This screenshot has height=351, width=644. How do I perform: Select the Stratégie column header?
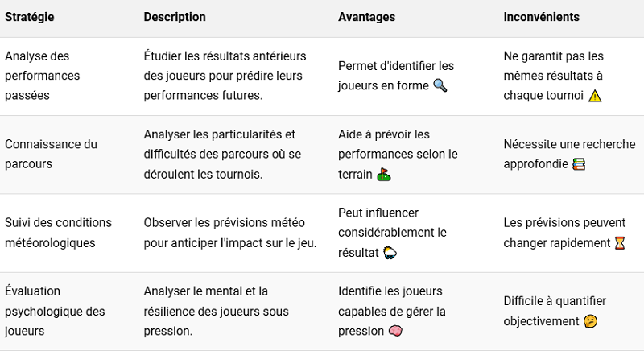pyautogui.click(x=30, y=17)
